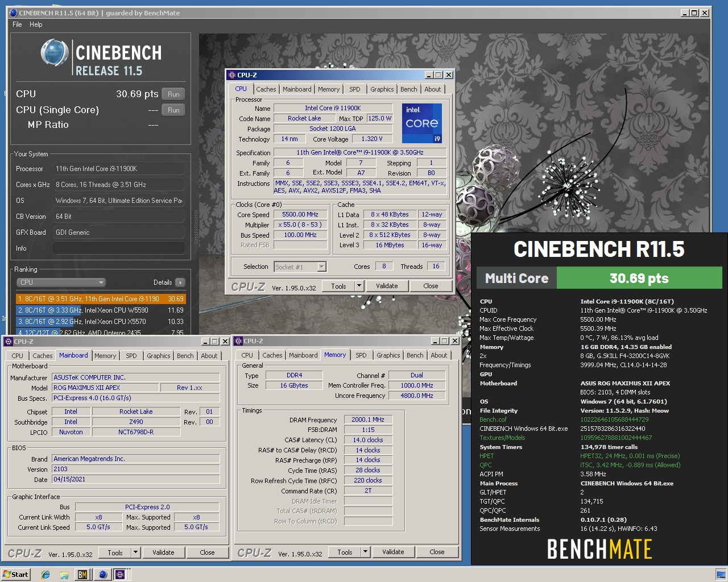Click the BENCHMATE logo at panel bottom
This screenshot has width=728, height=582.
pyautogui.click(x=599, y=550)
